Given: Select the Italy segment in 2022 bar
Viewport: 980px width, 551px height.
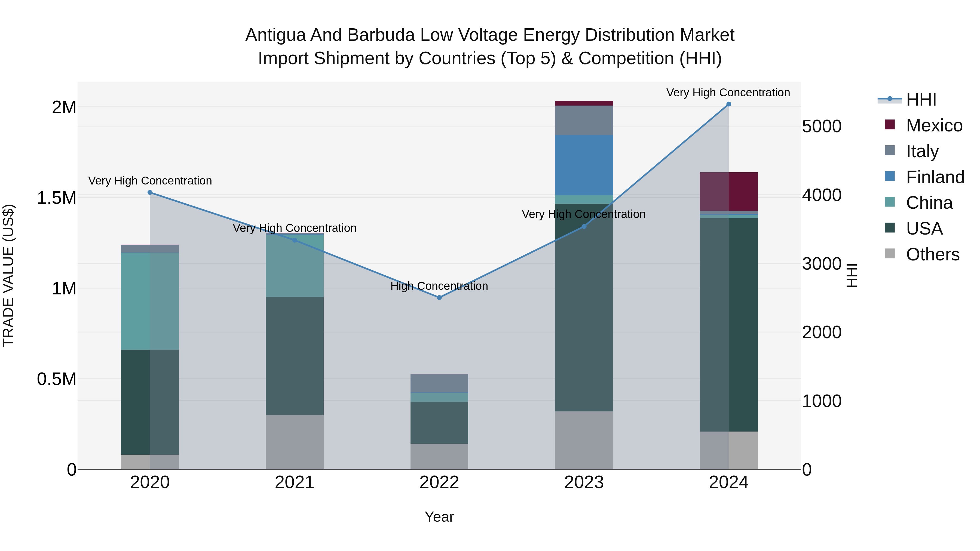Looking at the screenshot, I should point(439,383).
